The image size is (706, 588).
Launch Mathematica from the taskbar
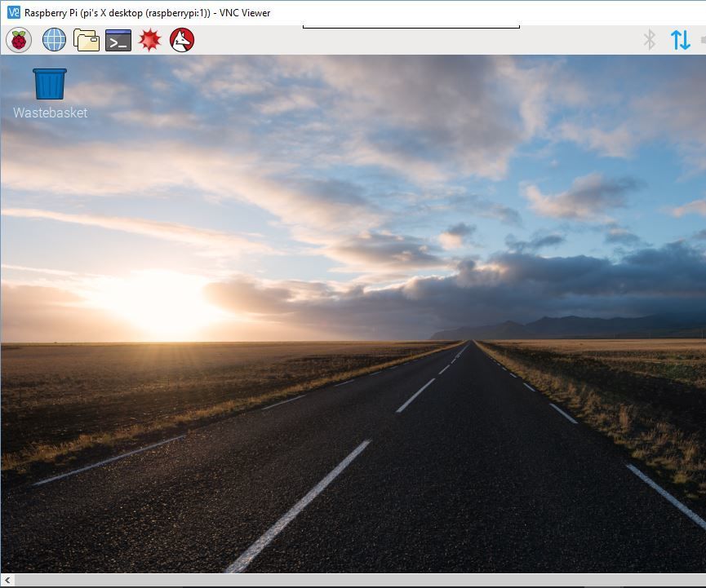(x=149, y=38)
